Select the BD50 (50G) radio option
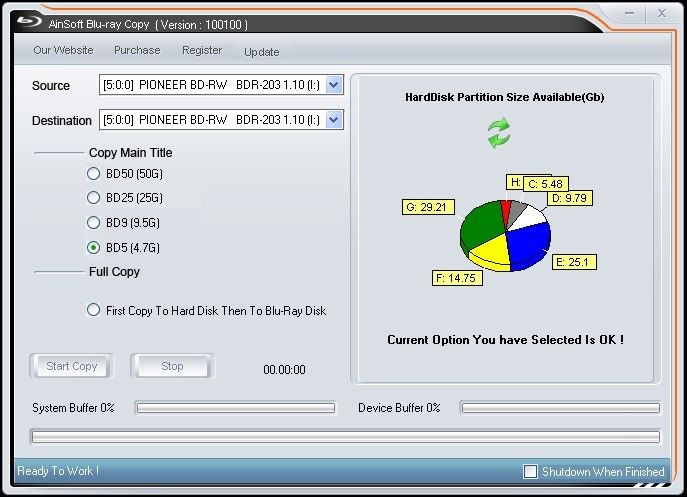Image resolution: width=687 pixels, height=497 pixels. [x=93, y=174]
